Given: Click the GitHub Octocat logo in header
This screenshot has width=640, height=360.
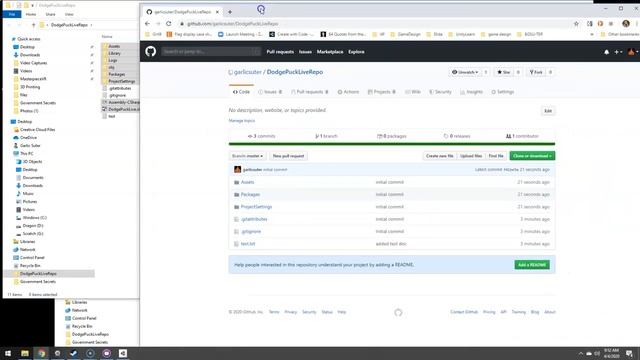Looking at the screenshot, I should (151, 51).
